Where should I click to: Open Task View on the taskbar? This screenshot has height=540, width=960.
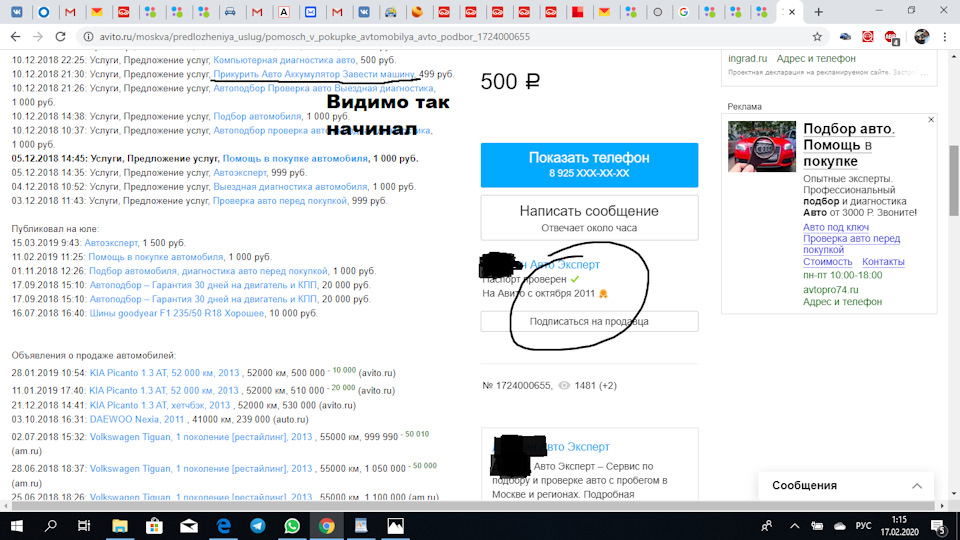pyautogui.click(x=84, y=526)
